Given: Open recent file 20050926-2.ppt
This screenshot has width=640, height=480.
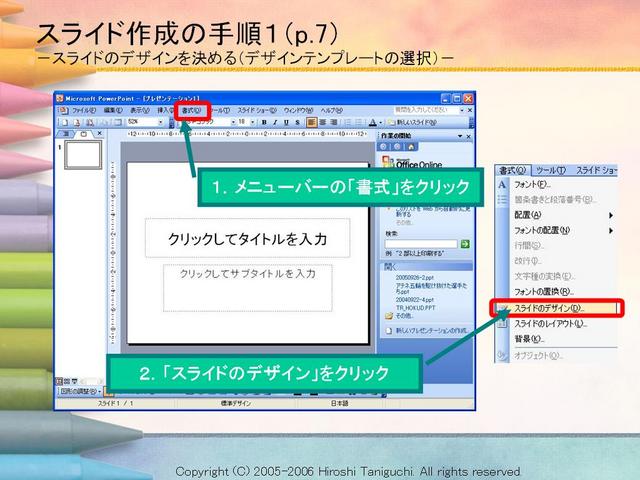Looking at the screenshot, I should pyautogui.click(x=415, y=277).
